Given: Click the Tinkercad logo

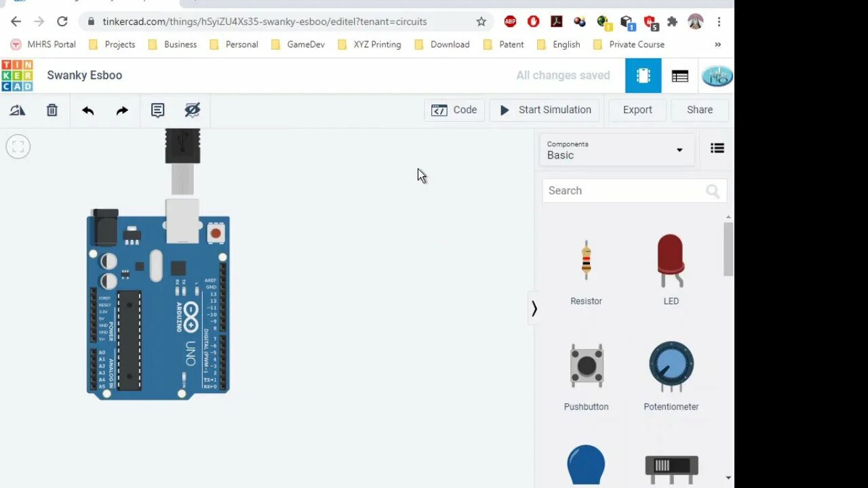Looking at the screenshot, I should pyautogui.click(x=17, y=75).
